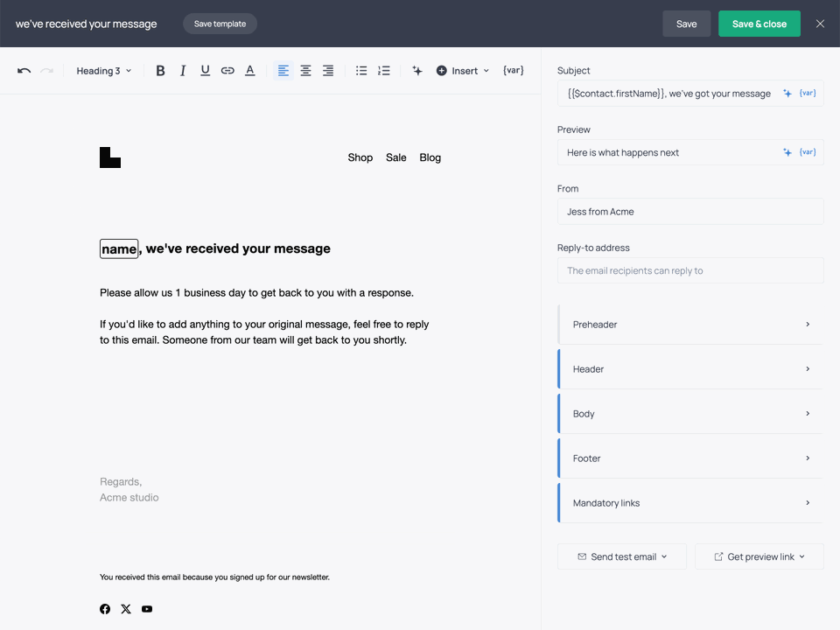Click the Save template button

point(220,24)
